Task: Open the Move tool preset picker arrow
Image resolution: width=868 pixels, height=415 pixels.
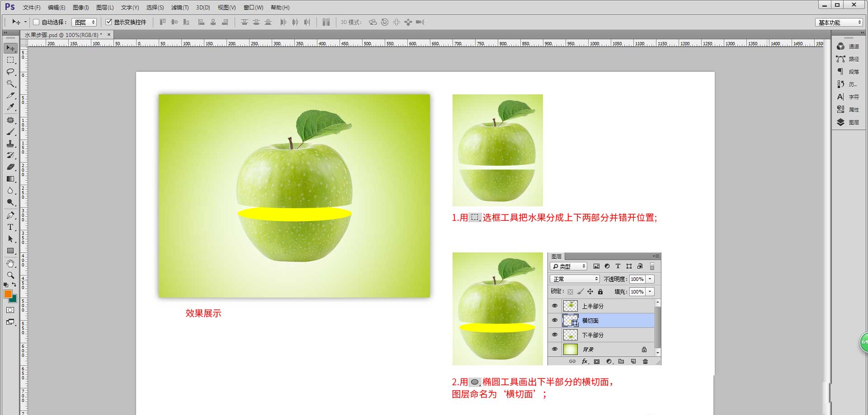Action: coord(25,22)
